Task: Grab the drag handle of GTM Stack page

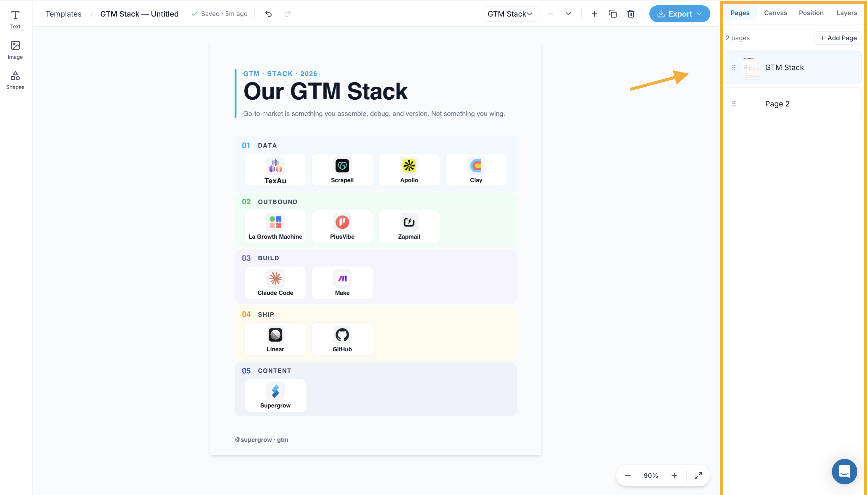Action: tap(734, 68)
